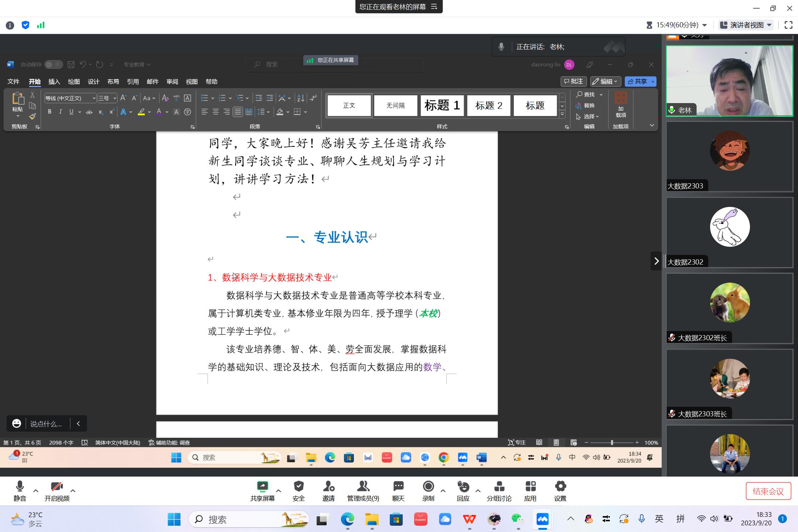
Task: Collapse participant panel with side arrow
Action: tap(656, 261)
